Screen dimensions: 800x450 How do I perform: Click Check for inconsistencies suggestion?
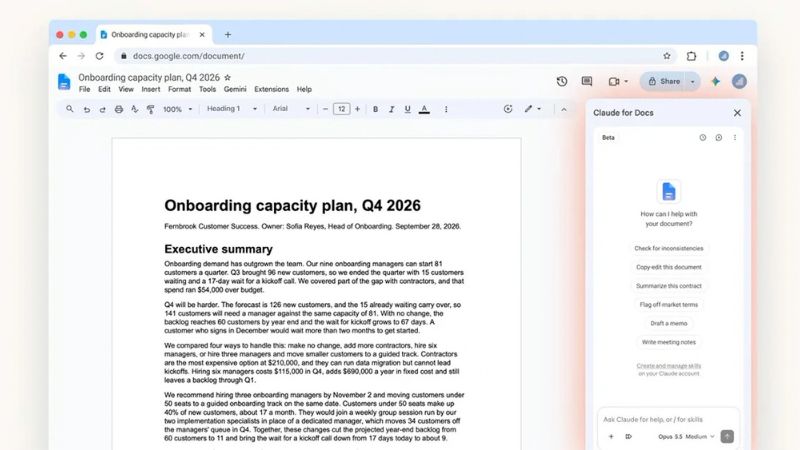(668, 248)
